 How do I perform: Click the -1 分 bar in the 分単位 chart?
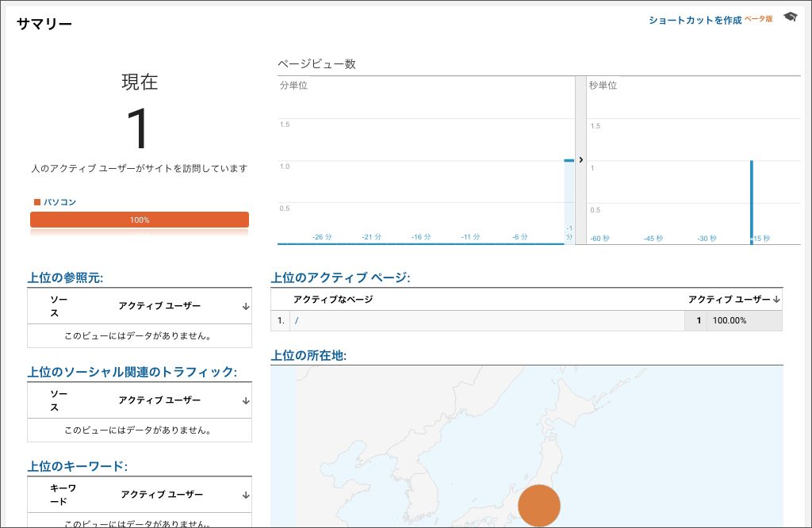click(569, 202)
